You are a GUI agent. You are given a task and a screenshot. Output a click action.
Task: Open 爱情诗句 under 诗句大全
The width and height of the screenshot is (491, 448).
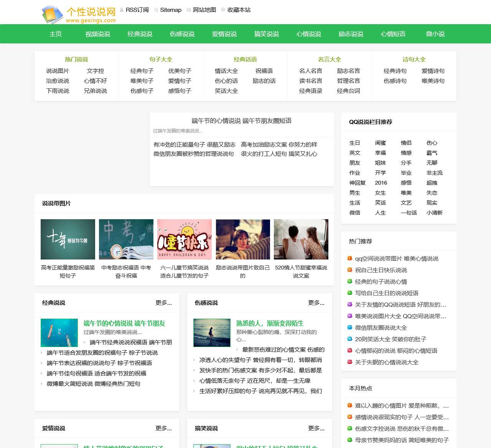[433, 71]
